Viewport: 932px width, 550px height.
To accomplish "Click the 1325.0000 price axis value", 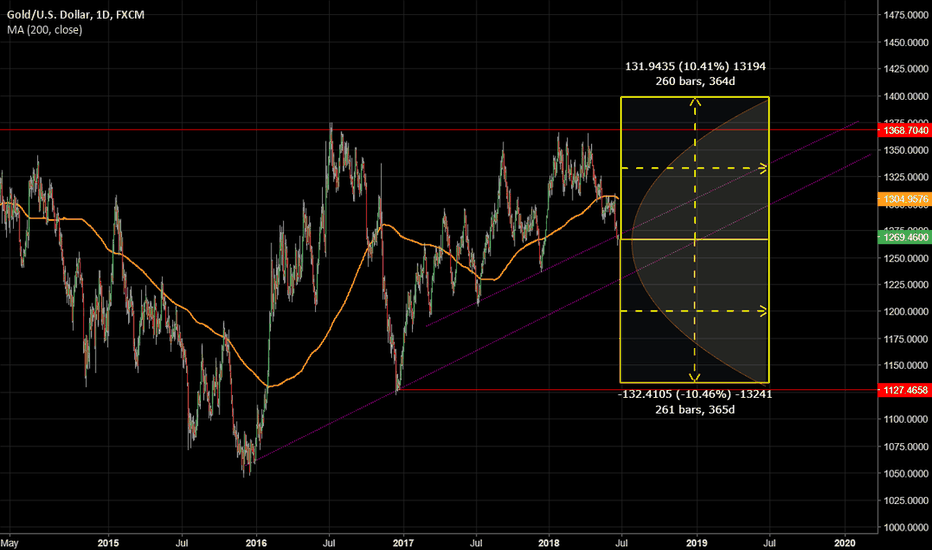I will 906,177.
